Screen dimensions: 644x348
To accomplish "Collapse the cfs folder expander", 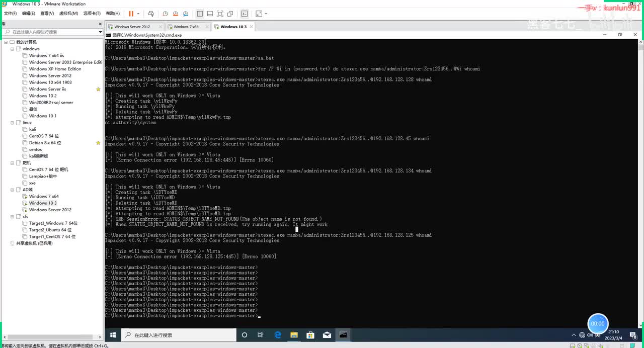I will pos(12,216).
